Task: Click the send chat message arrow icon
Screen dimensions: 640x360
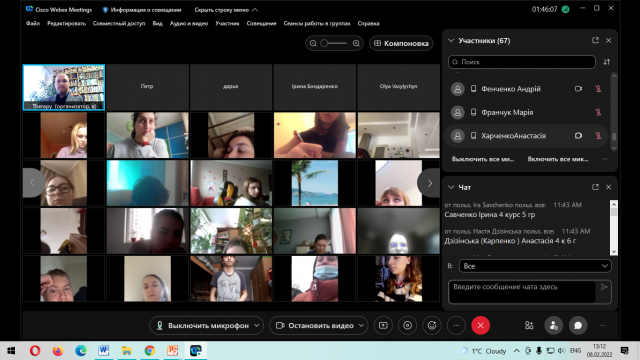Action: tap(604, 287)
